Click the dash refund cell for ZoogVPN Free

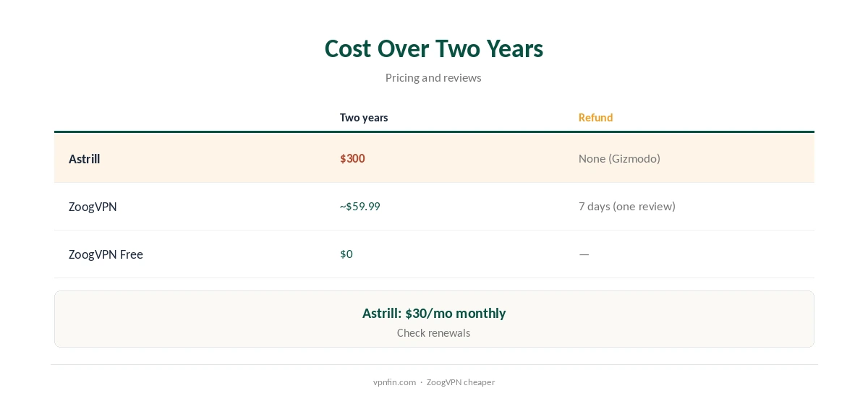click(x=584, y=254)
